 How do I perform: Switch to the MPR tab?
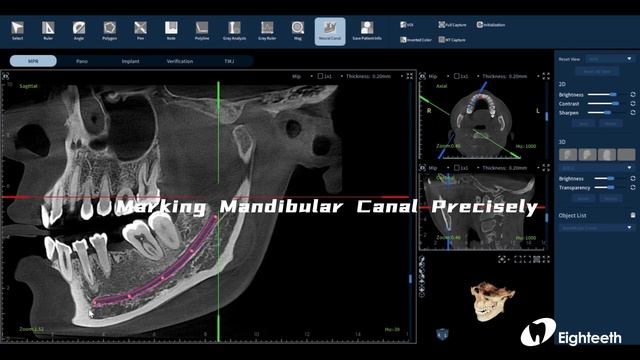tap(33, 61)
